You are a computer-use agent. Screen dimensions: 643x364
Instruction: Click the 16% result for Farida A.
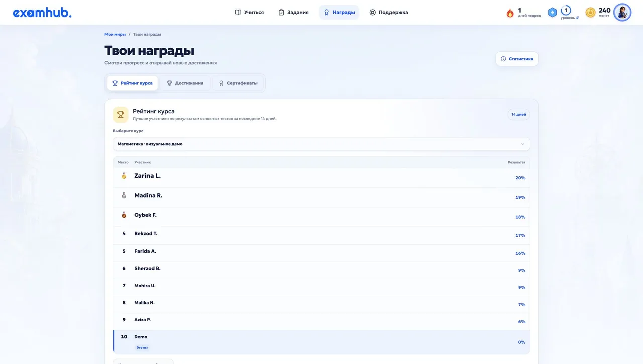[520, 253]
